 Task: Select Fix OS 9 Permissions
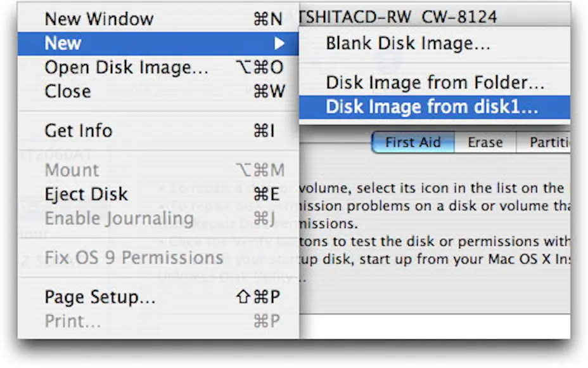click(x=134, y=258)
